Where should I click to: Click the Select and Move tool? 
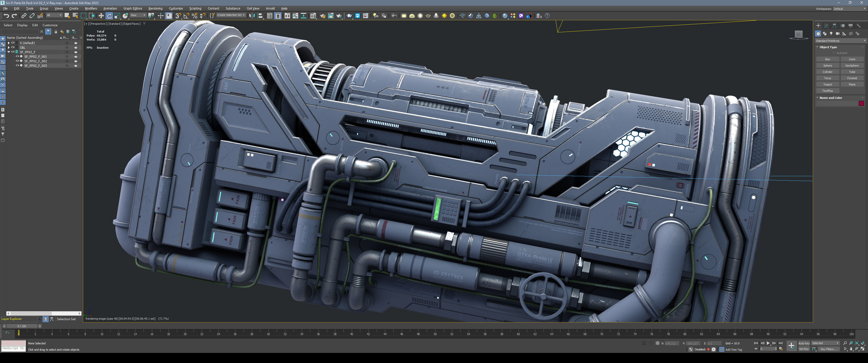[x=101, y=16]
